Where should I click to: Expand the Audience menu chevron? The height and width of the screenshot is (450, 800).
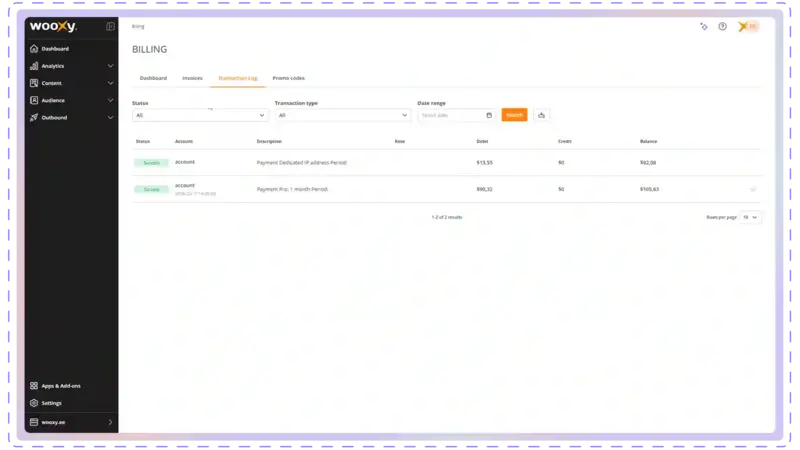(110, 101)
